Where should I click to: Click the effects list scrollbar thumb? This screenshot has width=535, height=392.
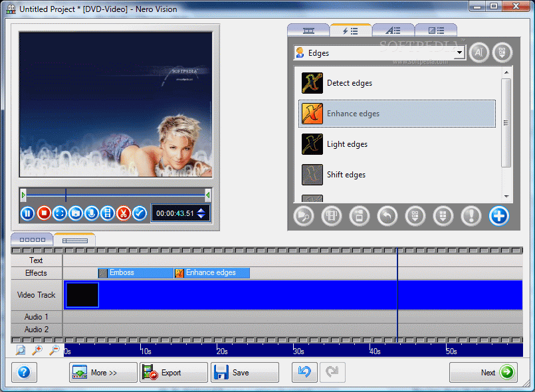[506, 123]
